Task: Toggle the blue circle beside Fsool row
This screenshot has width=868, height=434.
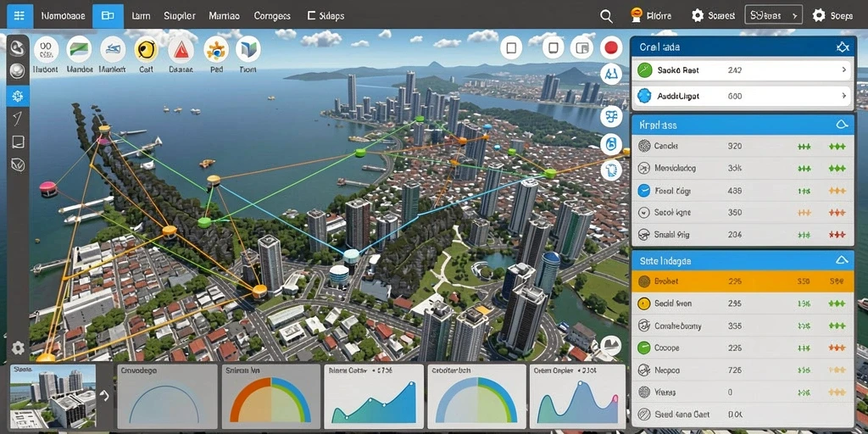Action: (x=644, y=191)
